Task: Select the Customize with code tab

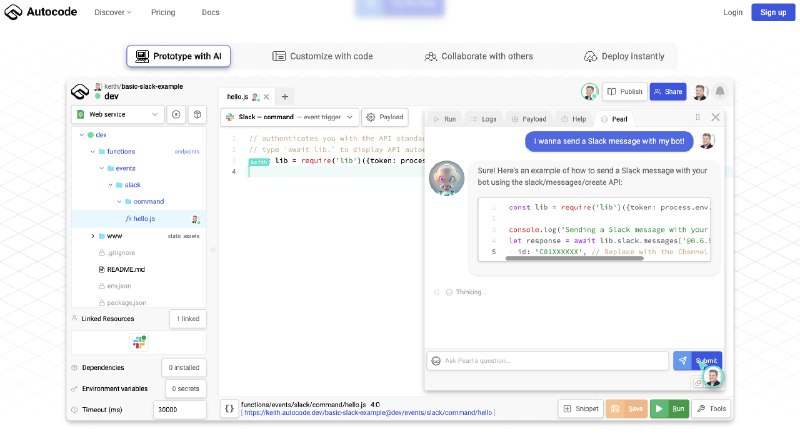Action: click(322, 56)
